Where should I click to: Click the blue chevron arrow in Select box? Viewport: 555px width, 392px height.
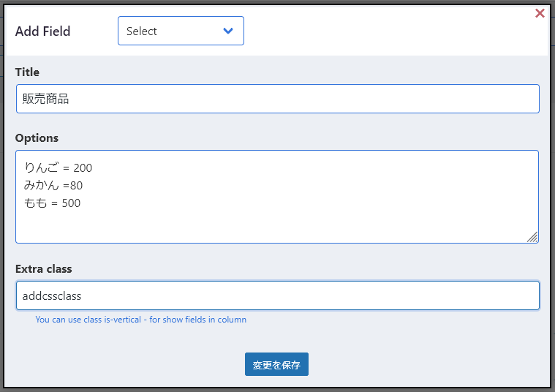point(228,31)
